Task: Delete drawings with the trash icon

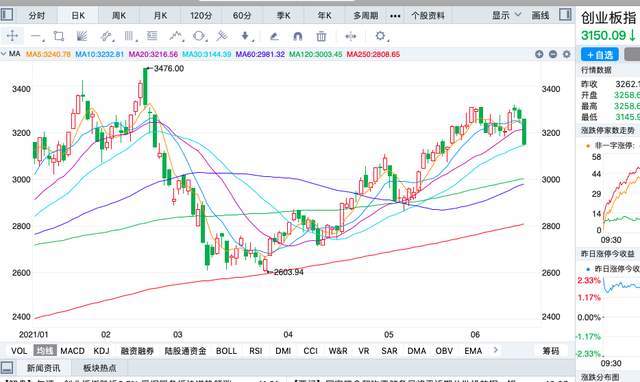Action: click(321, 36)
